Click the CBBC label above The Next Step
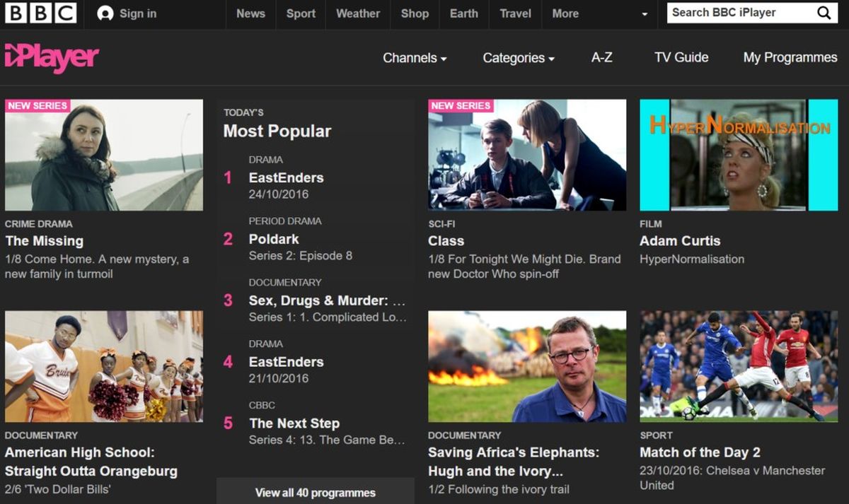849x504 pixels. pyautogui.click(x=262, y=405)
